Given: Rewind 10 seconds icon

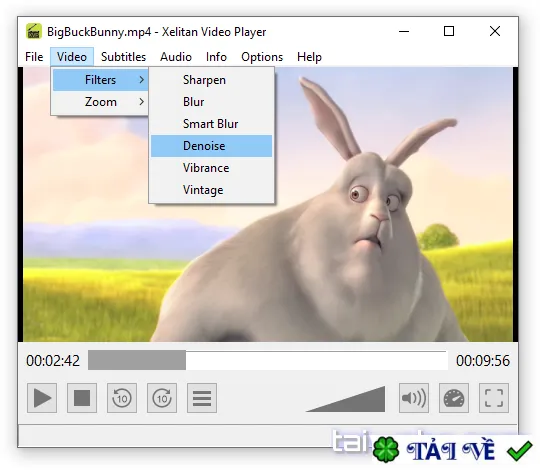Looking at the screenshot, I should pyautogui.click(x=122, y=398).
